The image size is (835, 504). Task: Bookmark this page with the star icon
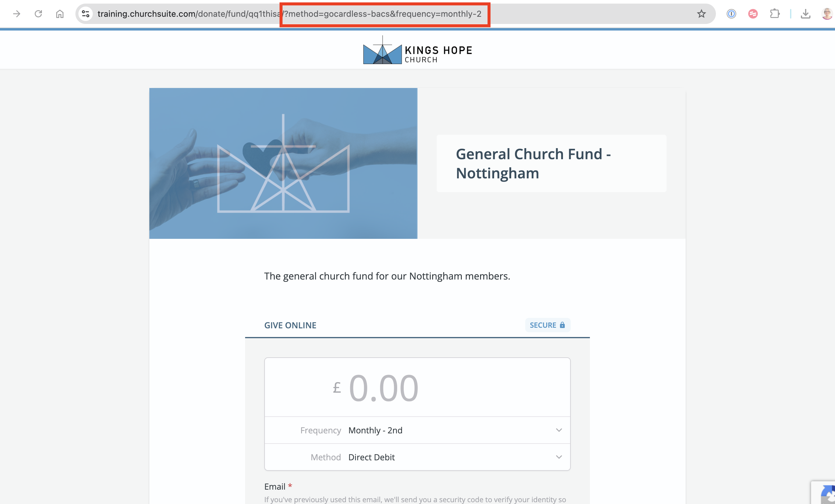(x=701, y=13)
